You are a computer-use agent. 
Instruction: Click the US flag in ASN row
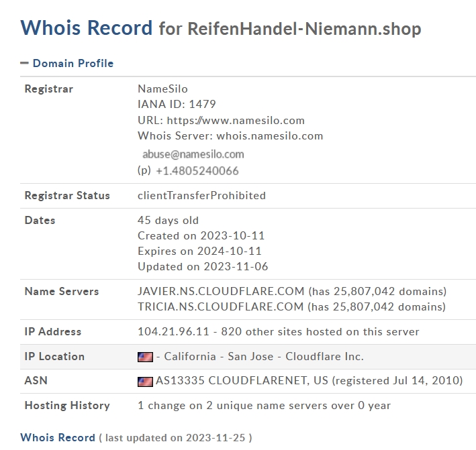tap(145, 382)
